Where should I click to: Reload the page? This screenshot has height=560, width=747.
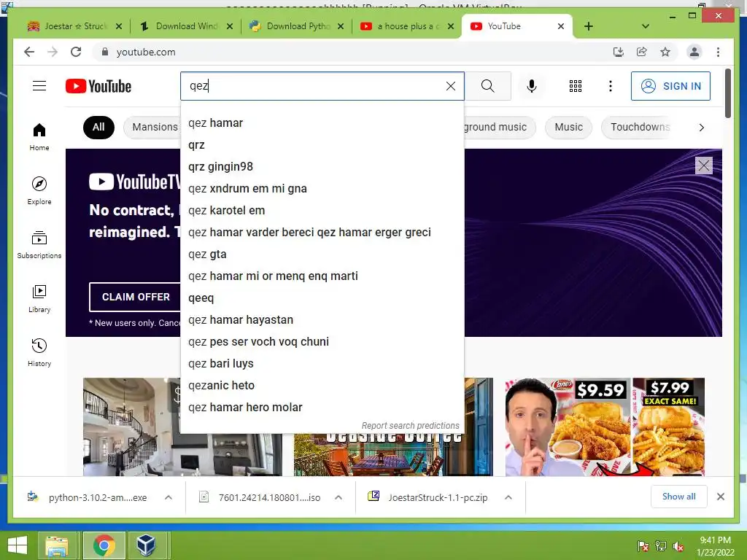point(76,52)
